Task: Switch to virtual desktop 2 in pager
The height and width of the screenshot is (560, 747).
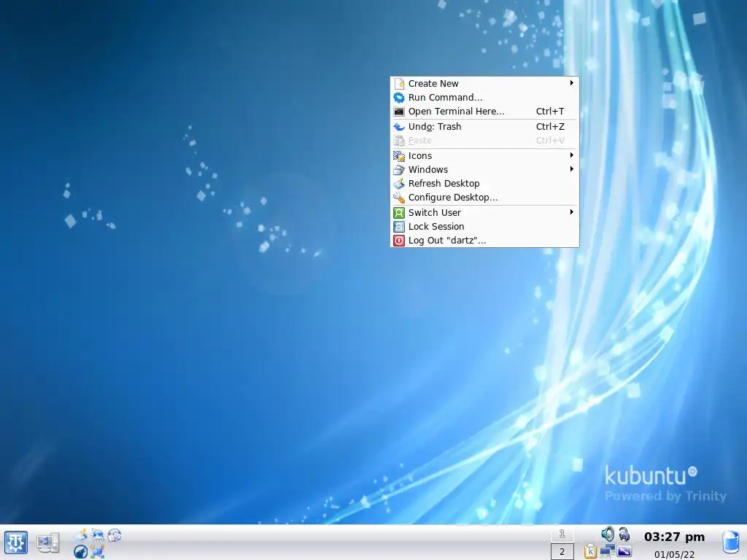Action: 562,551
